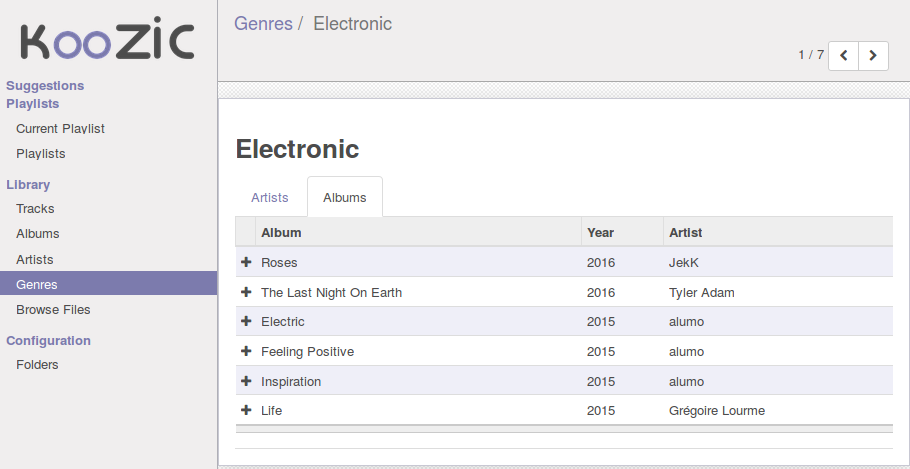Add Feeling Positive album via plus icon
Viewport: 910px width, 469px height.
tap(246, 351)
